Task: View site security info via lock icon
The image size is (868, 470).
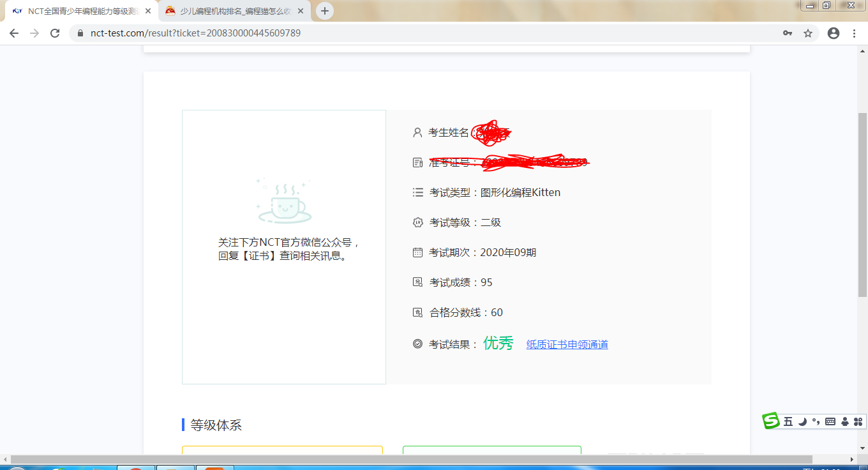Action: coord(80,33)
